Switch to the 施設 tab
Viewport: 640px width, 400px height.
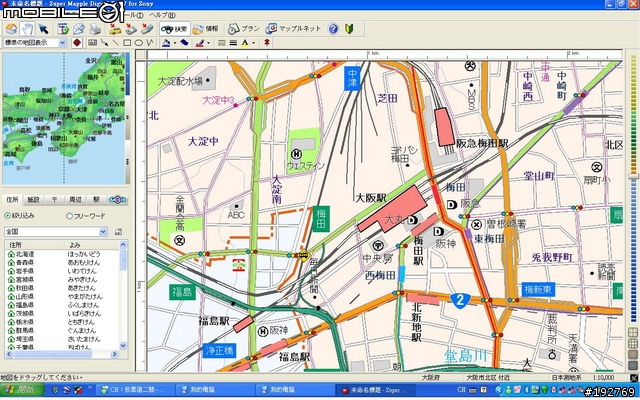tap(33, 200)
